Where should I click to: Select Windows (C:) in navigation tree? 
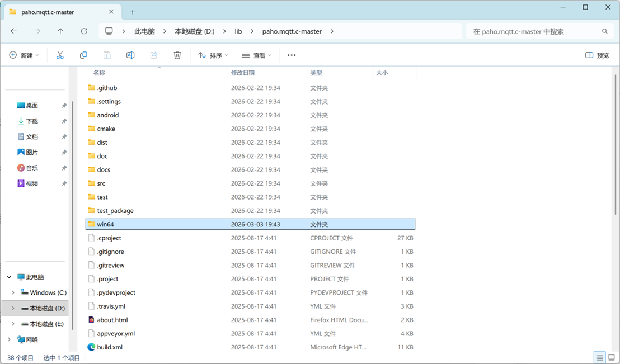48,292
